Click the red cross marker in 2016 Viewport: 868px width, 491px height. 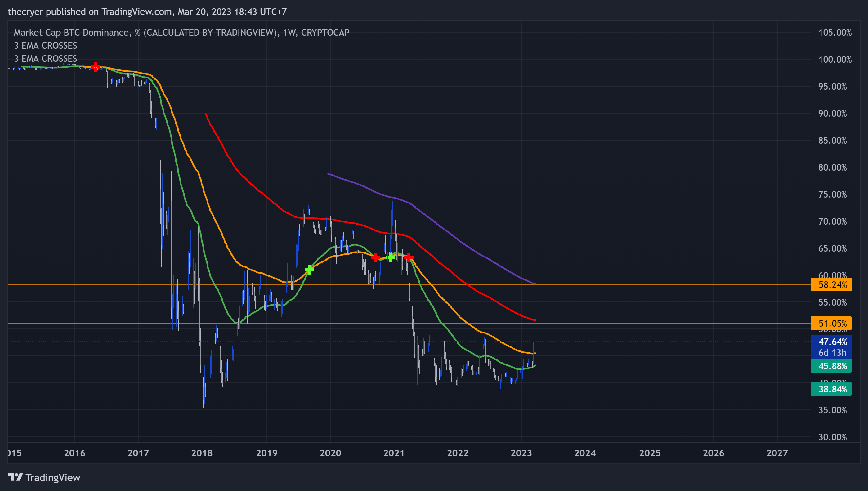(x=96, y=67)
